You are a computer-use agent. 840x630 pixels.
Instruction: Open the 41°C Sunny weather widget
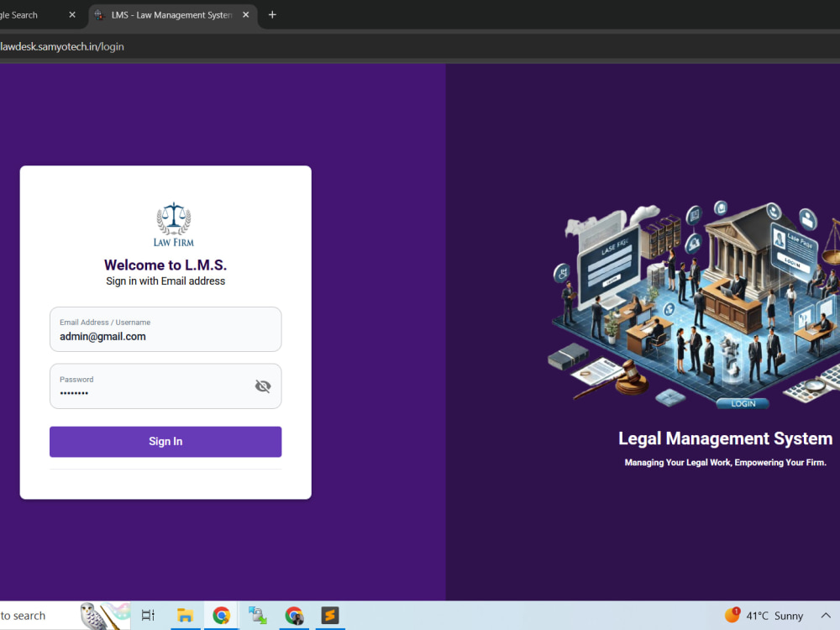click(x=764, y=616)
